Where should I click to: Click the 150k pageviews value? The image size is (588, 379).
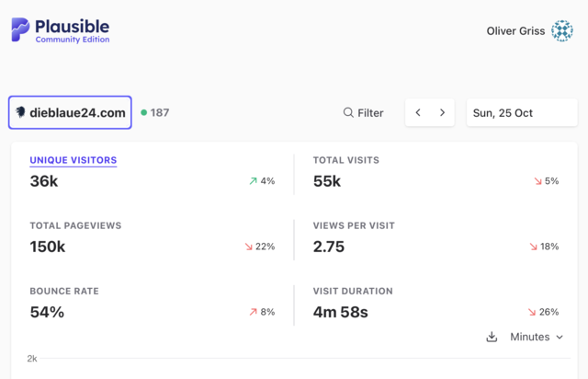pos(48,247)
